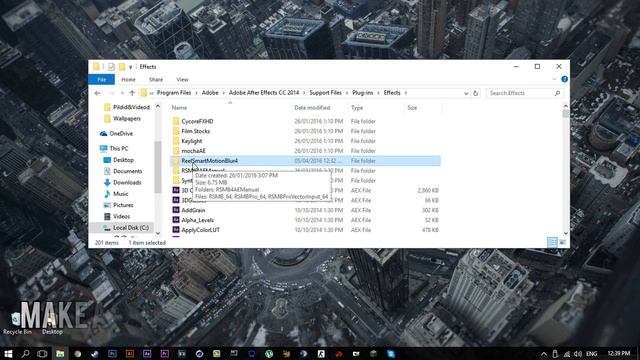The width and height of the screenshot is (640, 360).
Task: Open the Quick Access Toolbar customize dropdown
Action: pos(131,67)
